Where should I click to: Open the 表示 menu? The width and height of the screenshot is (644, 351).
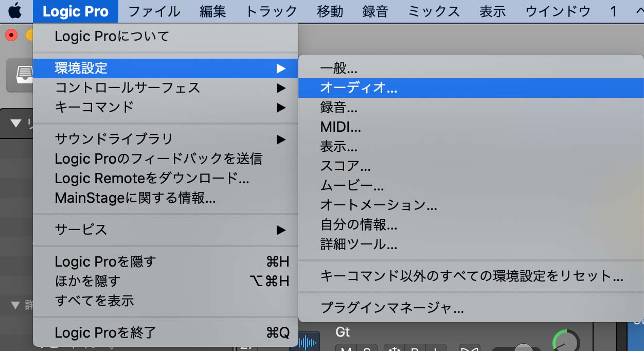(492, 11)
